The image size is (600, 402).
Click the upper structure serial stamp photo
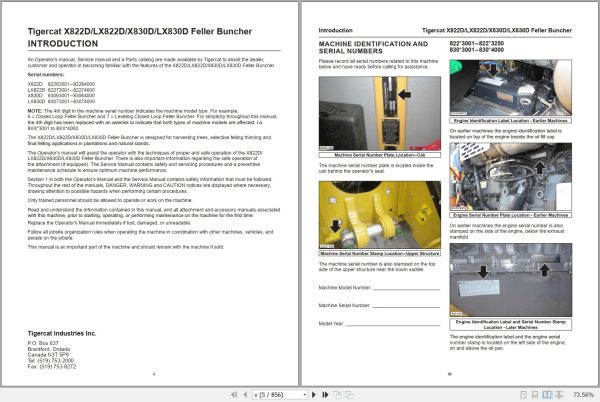tap(380, 215)
